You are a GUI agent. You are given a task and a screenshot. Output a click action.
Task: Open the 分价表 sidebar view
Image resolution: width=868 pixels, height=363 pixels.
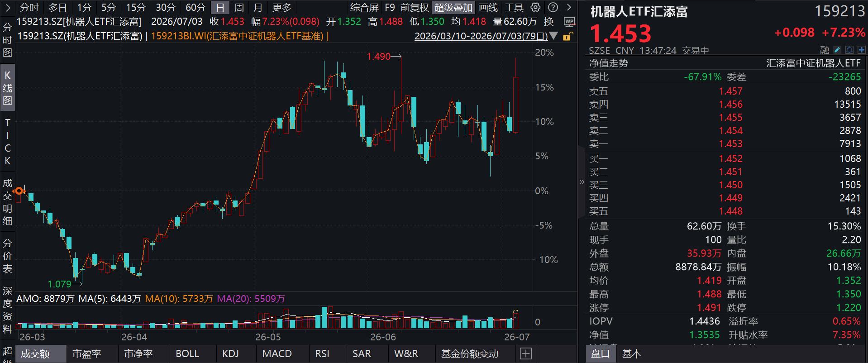[x=8, y=256]
